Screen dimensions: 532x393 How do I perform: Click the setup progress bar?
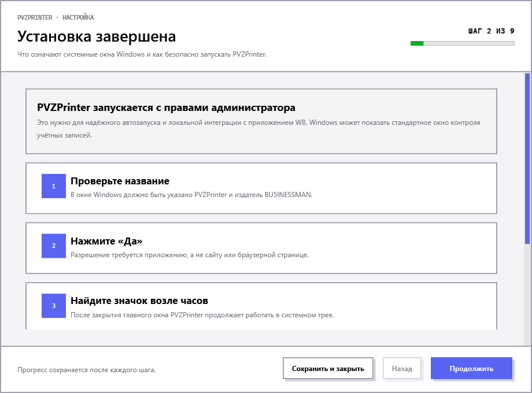coord(463,43)
